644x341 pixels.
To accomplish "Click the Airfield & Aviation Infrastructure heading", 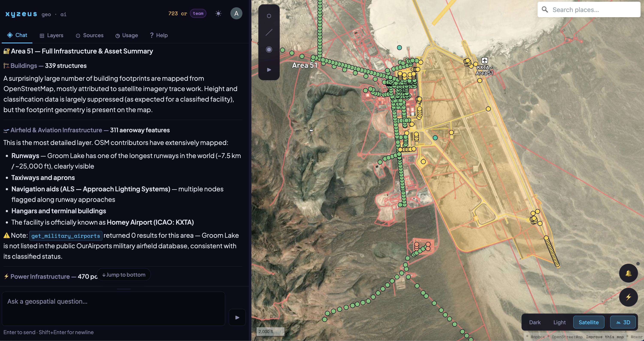I will [x=86, y=130].
